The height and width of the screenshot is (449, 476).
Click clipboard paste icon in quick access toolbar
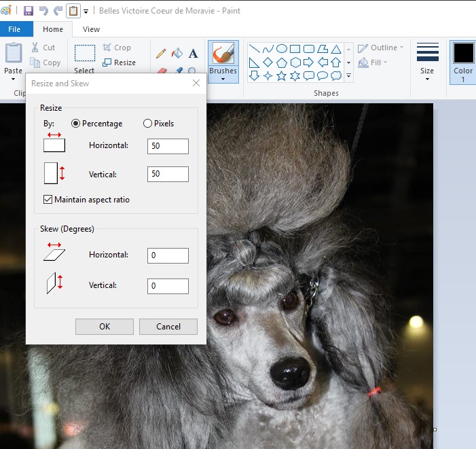point(73,11)
